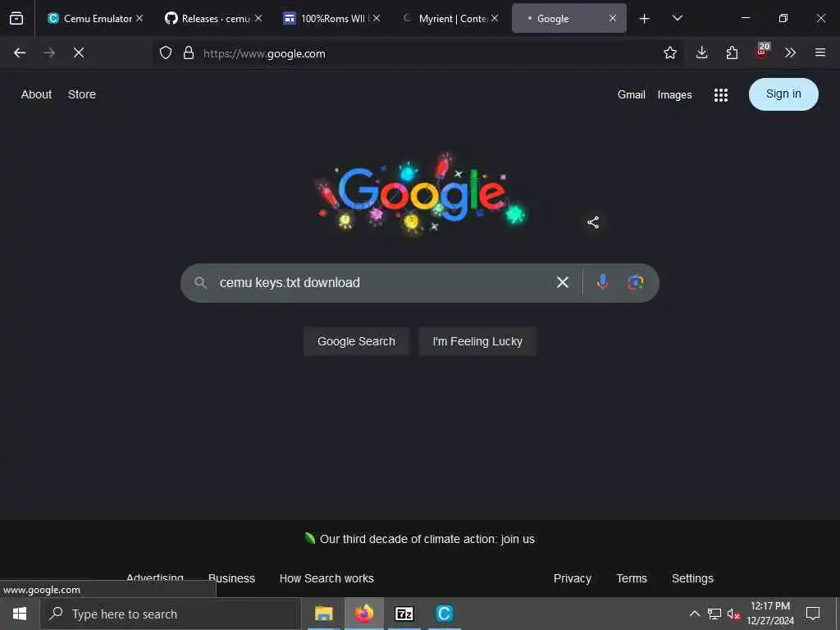Share the Google doodle
Screen dimensions: 840x630
pyautogui.click(x=593, y=222)
